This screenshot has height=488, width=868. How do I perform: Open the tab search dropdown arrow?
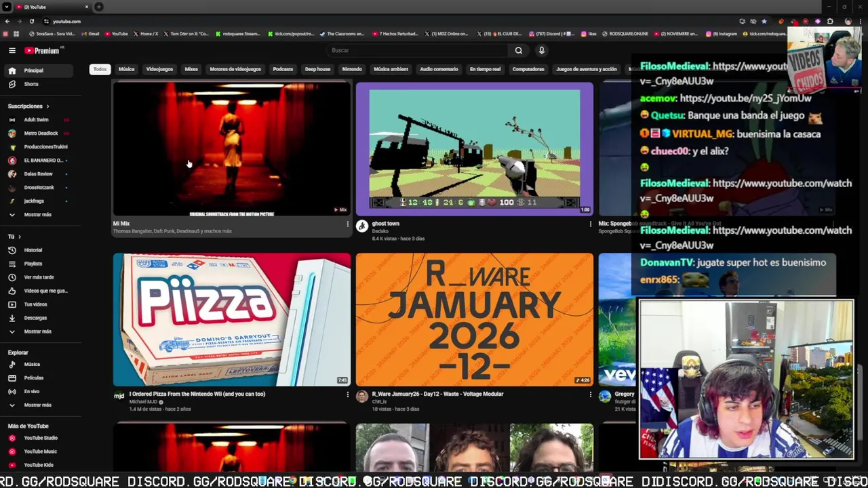[x=6, y=7]
